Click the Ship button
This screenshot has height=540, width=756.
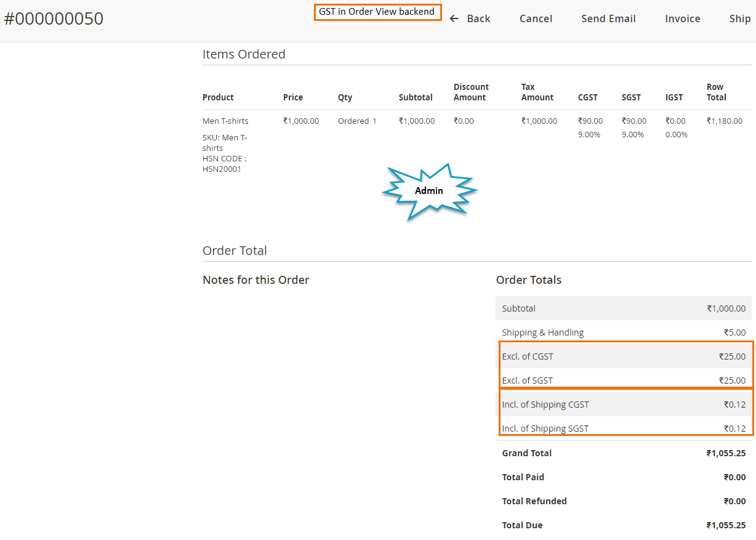(739, 18)
